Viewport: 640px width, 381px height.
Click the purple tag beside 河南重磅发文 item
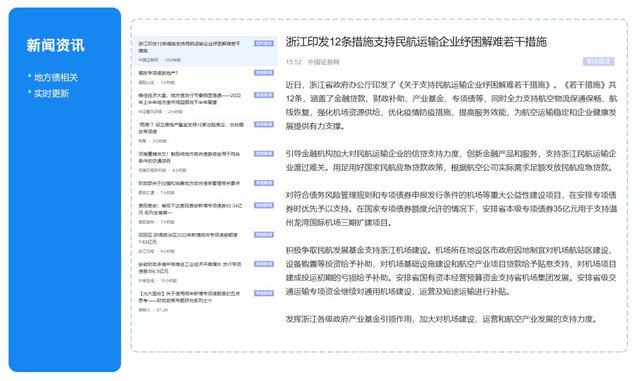click(264, 154)
